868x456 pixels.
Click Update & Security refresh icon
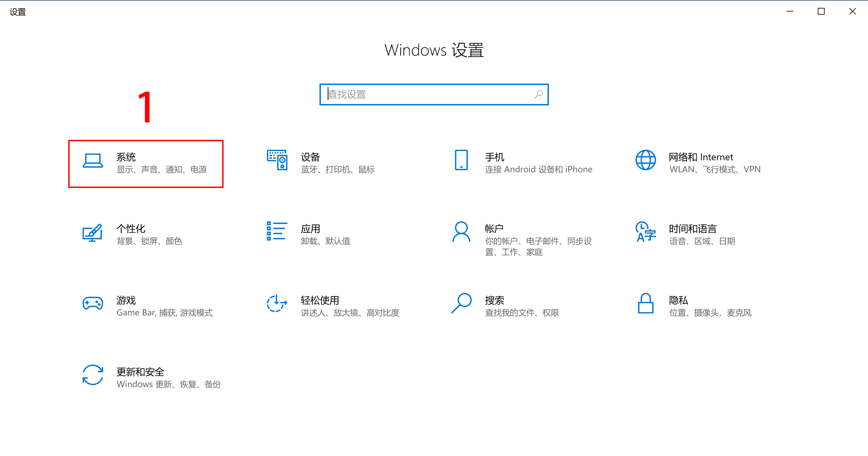[93, 375]
